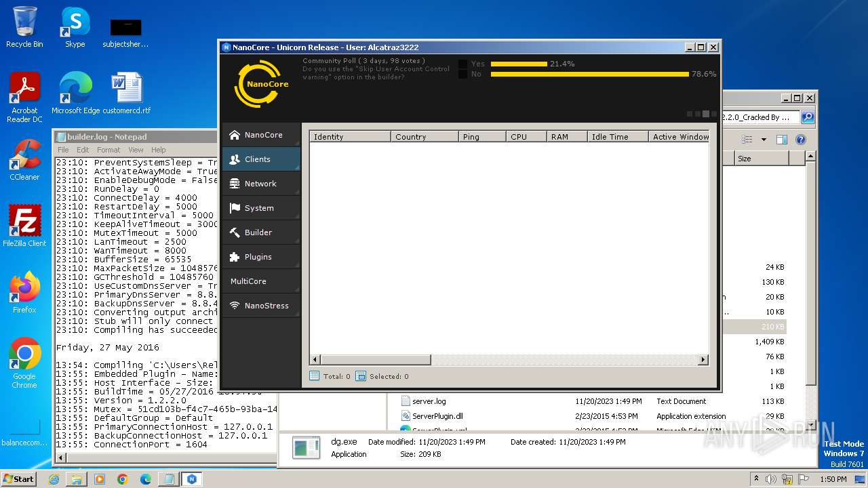Open the subjectsher desktop file
Image resolution: width=868 pixels, height=488 pixels.
point(125,33)
